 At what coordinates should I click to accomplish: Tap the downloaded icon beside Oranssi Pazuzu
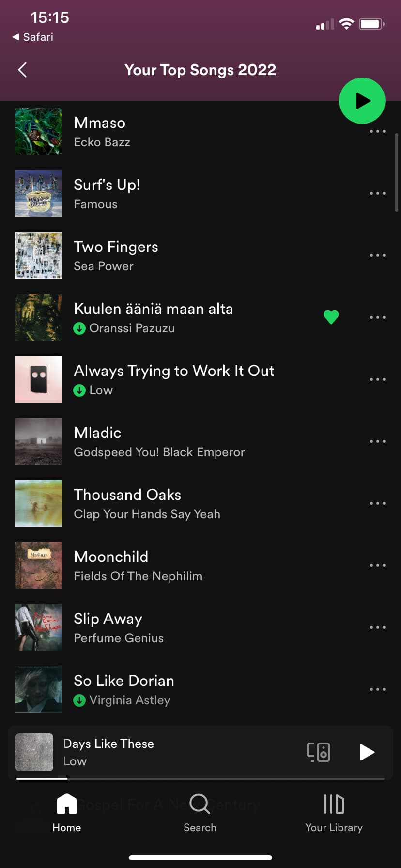point(79,328)
